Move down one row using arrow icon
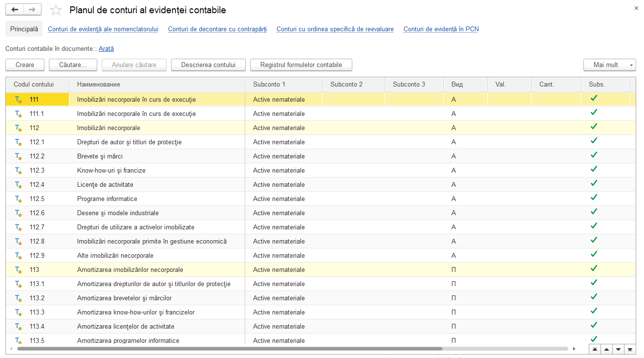644x358 pixels. click(619, 349)
